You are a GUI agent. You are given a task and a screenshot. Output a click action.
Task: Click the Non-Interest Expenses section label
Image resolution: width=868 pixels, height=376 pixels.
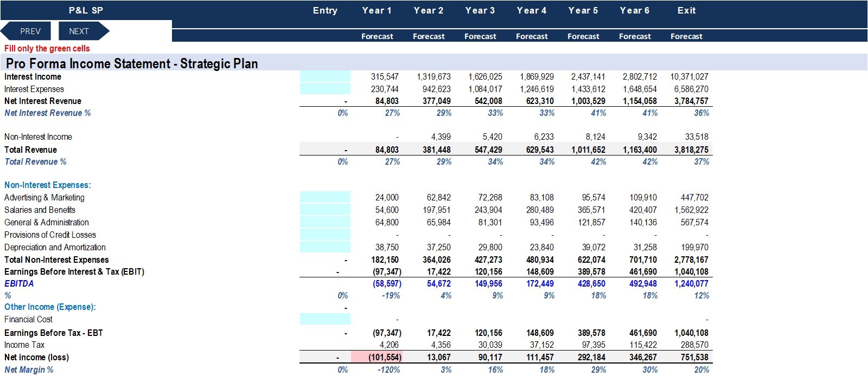(48, 185)
